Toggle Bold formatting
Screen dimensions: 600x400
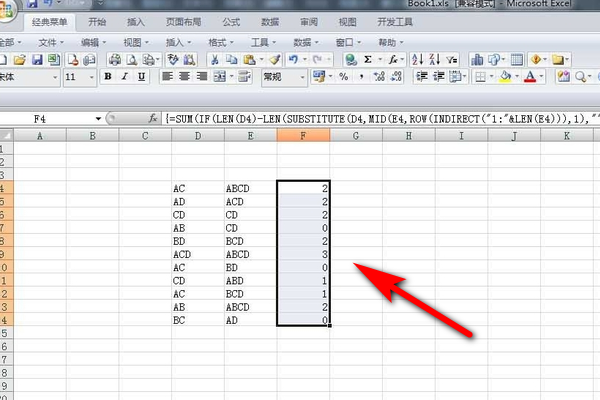(x=108, y=77)
